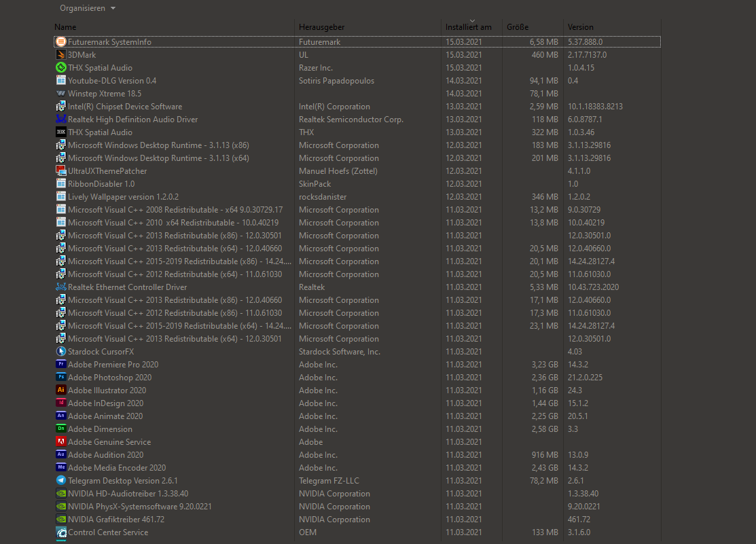Sort by the Installiert am column header

click(x=469, y=27)
